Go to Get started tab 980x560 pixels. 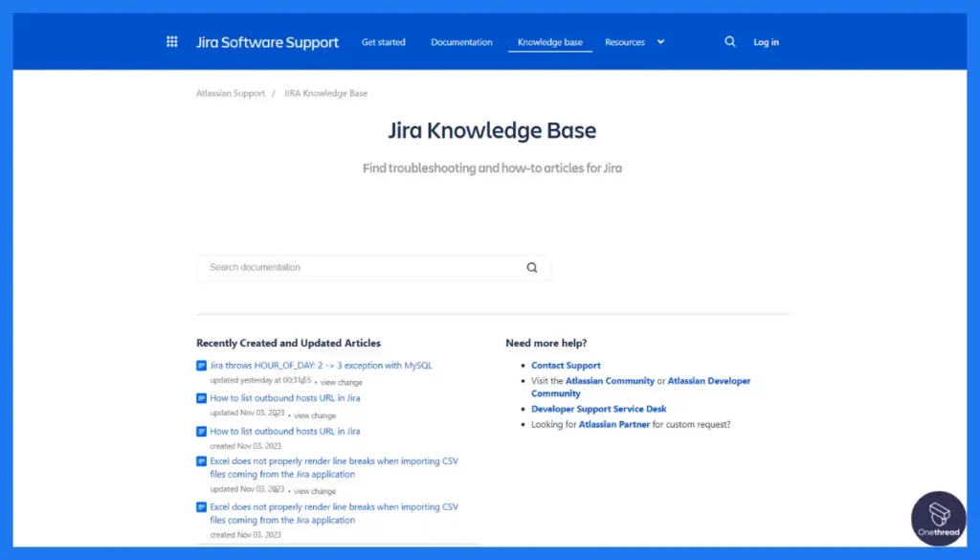click(x=383, y=42)
